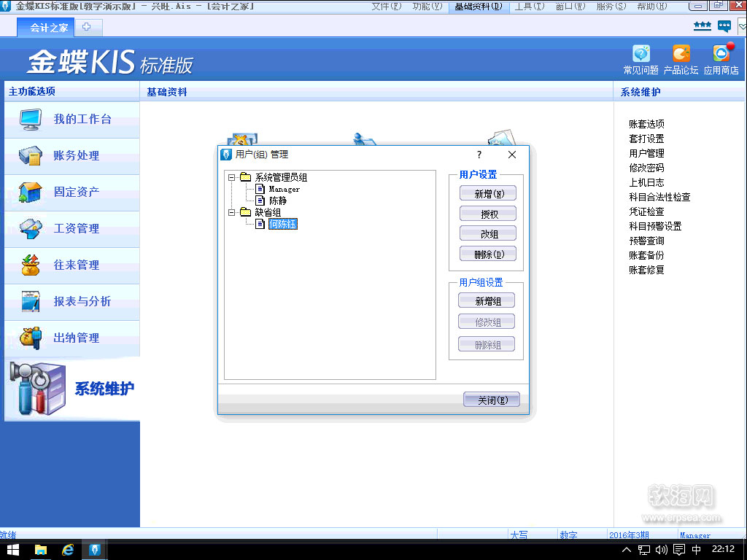Screen dimensions: 747x560
Task: Open the 工具(T) menu
Action: [x=530, y=6]
